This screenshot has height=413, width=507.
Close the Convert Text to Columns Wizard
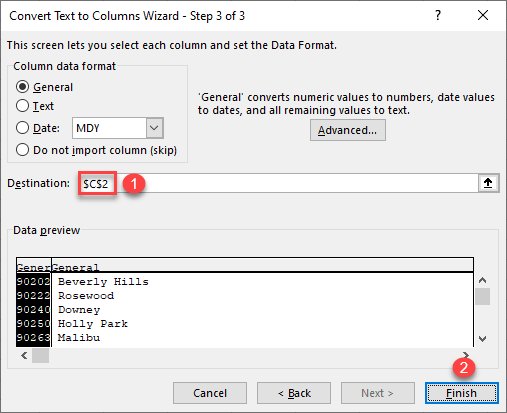pos(483,15)
